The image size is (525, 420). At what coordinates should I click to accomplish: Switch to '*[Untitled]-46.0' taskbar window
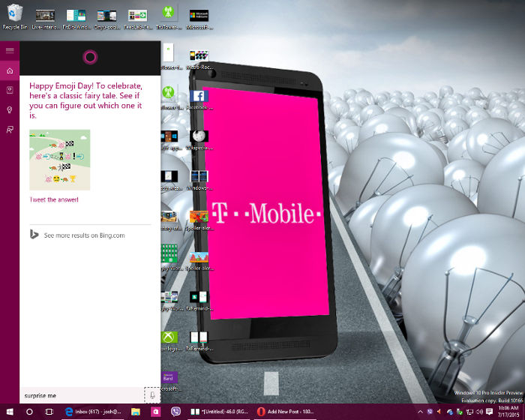219,412
